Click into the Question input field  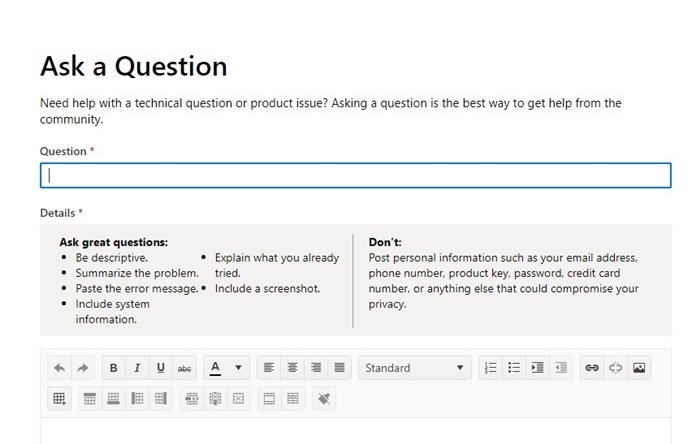pos(355,175)
